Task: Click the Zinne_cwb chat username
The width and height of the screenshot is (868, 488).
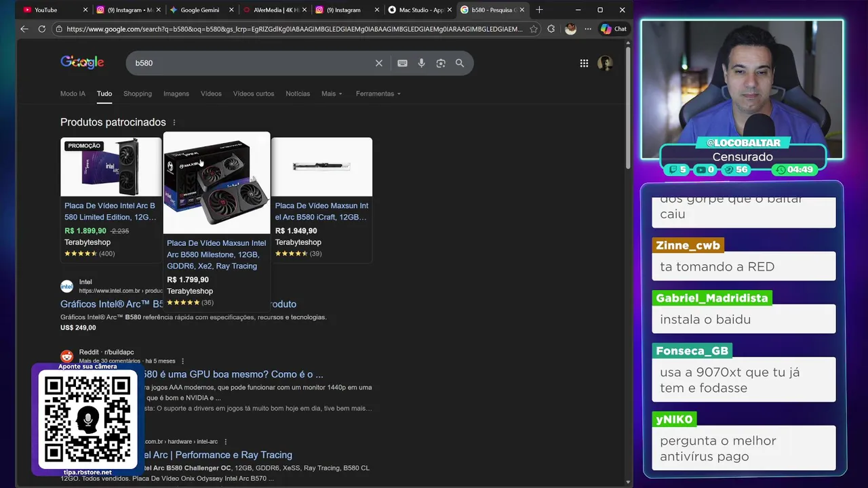Action: (x=688, y=245)
